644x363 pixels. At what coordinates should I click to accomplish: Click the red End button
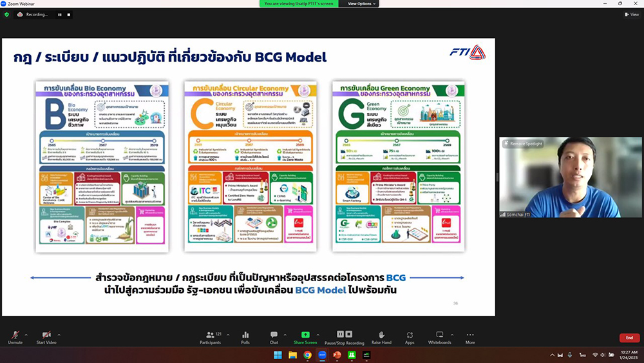[x=629, y=337]
